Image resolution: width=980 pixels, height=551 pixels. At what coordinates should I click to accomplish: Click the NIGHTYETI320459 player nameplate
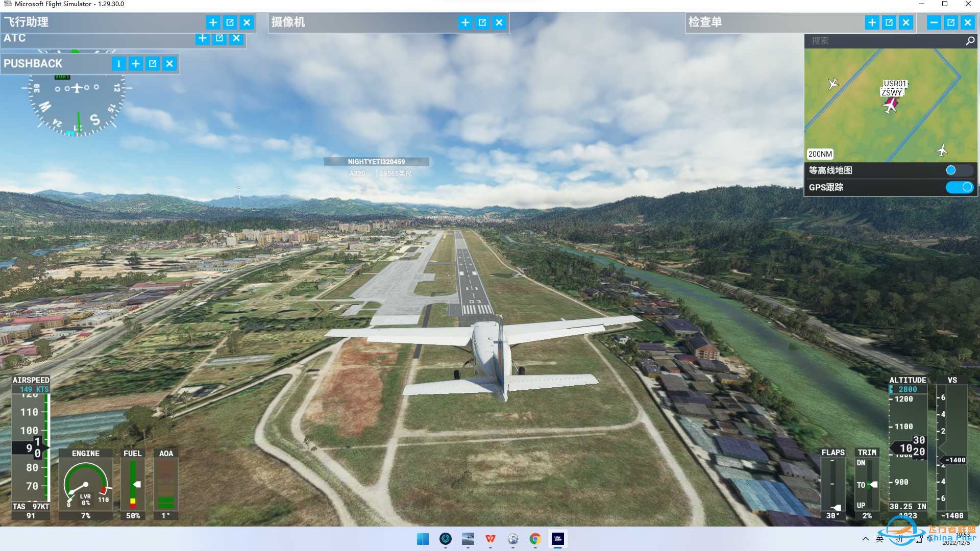(376, 162)
